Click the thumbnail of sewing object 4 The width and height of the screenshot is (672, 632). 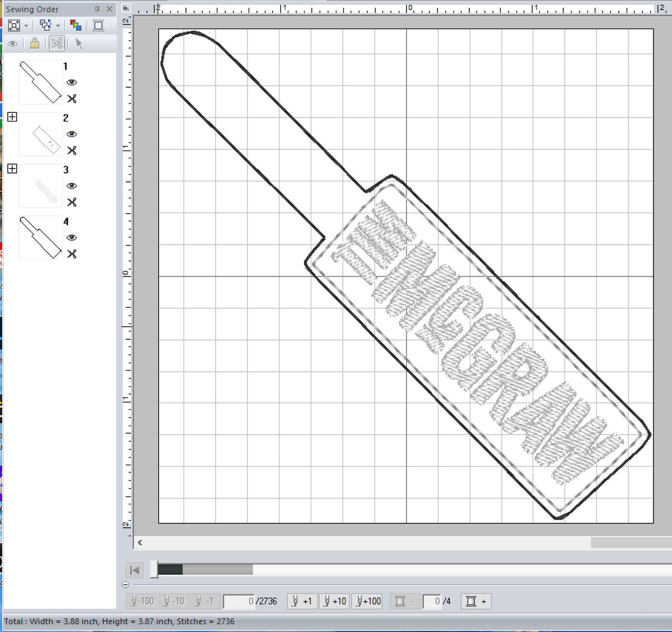pos(40,237)
